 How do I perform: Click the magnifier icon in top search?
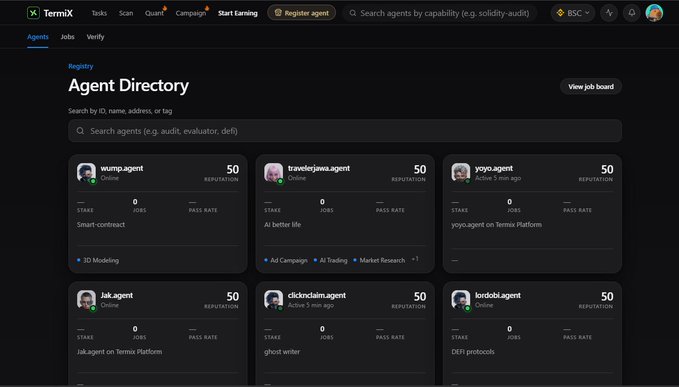pyautogui.click(x=353, y=13)
